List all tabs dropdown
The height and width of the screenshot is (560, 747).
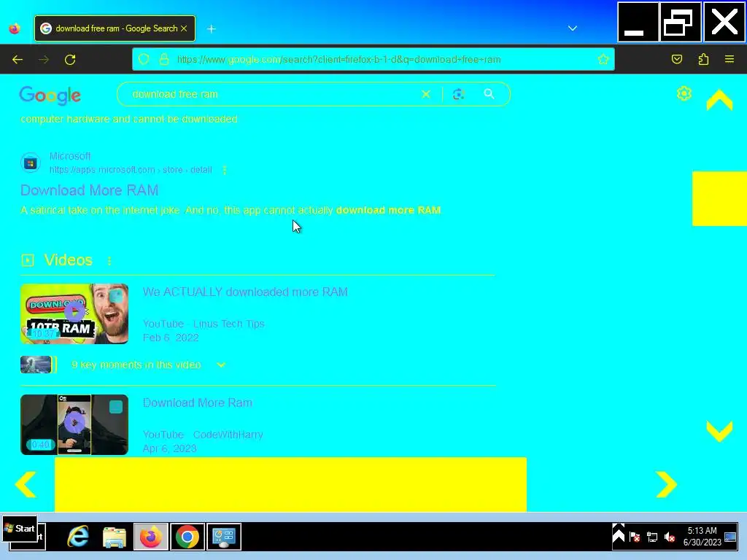coord(573,28)
